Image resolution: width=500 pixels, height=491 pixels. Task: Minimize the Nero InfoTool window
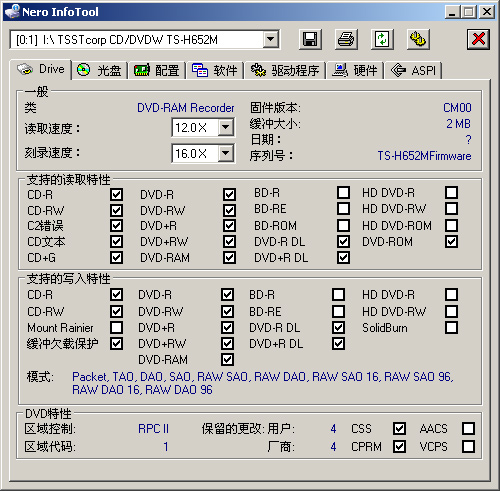click(x=452, y=12)
